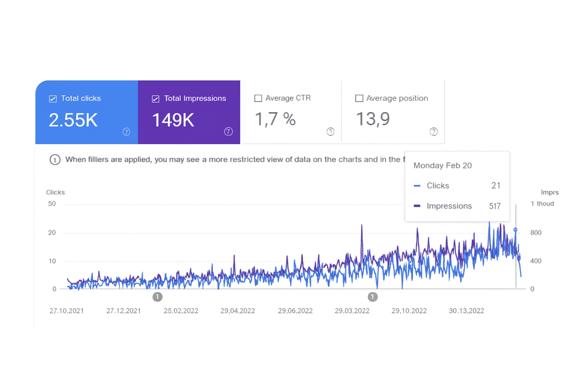Enable the Average position checkbox
This screenshot has height=392, width=588.
(359, 98)
